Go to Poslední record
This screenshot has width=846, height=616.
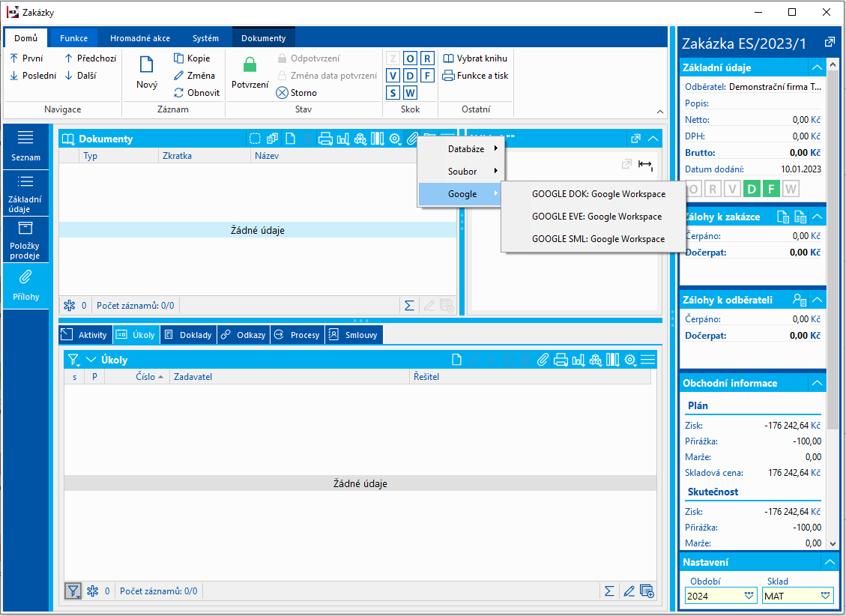click(x=33, y=76)
